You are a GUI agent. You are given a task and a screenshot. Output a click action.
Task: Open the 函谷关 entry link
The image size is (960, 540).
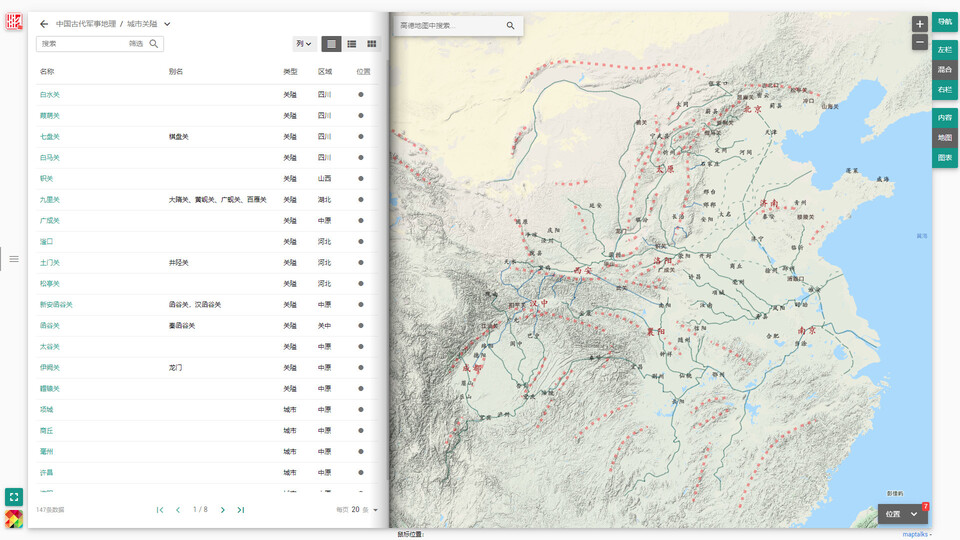(x=50, y=325)
